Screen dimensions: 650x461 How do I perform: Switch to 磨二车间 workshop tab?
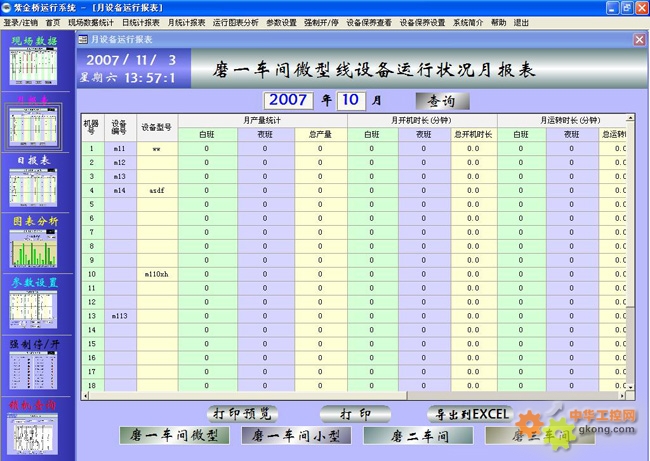coord(413,435)
